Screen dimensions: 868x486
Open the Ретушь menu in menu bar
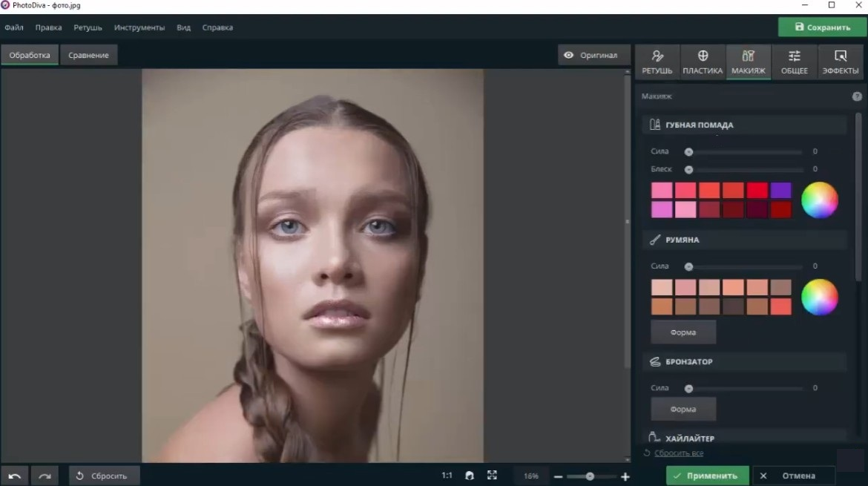click(88, 27)
